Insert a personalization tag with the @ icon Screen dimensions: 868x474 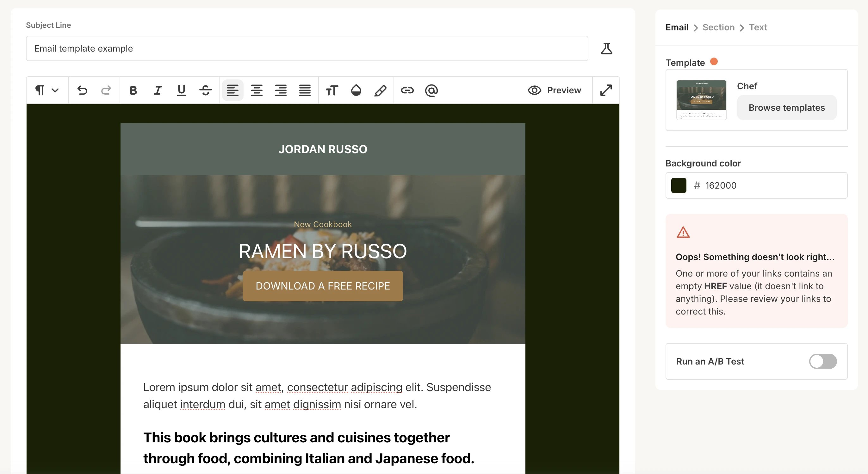coord(431,90)
